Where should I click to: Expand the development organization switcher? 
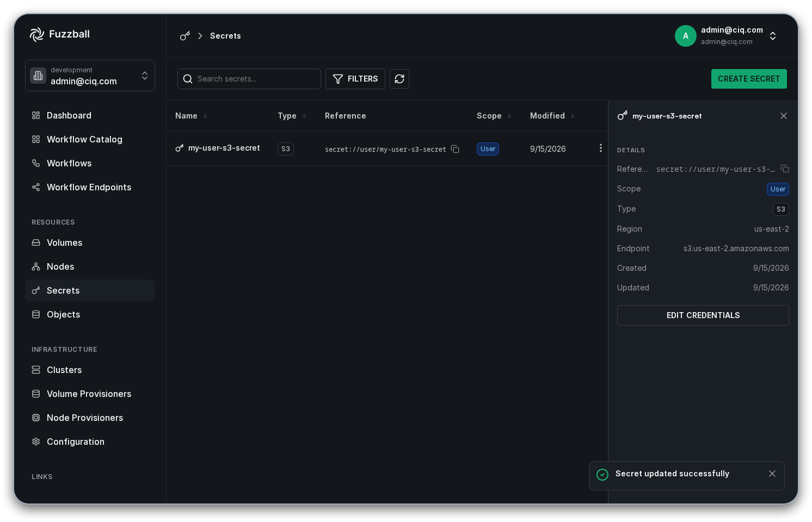(x=90, y=76)
